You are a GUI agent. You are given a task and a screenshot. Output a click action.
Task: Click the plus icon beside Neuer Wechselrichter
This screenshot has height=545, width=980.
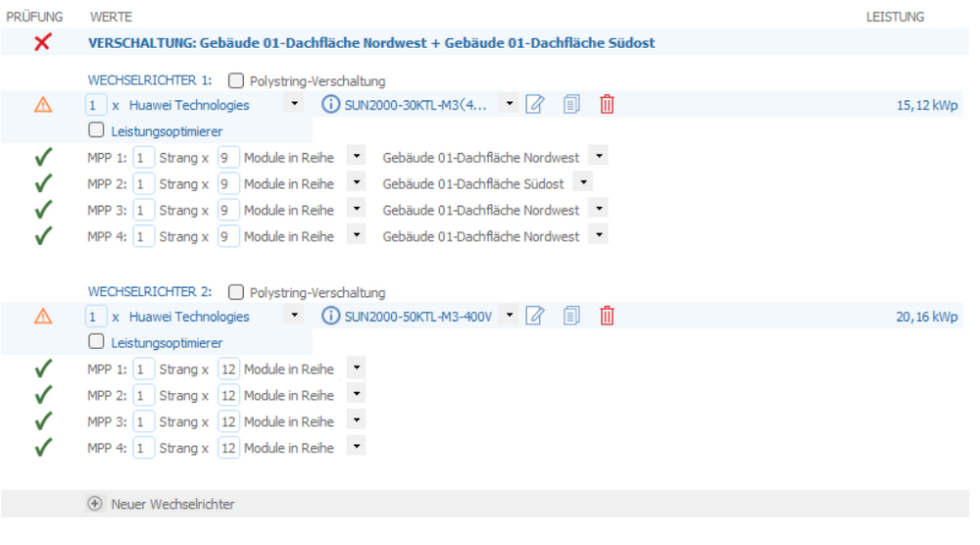95,504
